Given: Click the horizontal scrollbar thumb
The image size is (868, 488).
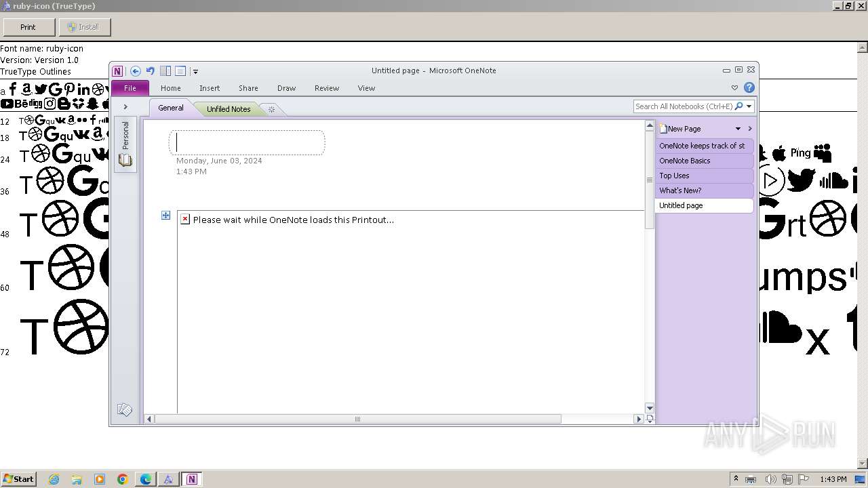Looking at the screenshot, I should 357,419.
